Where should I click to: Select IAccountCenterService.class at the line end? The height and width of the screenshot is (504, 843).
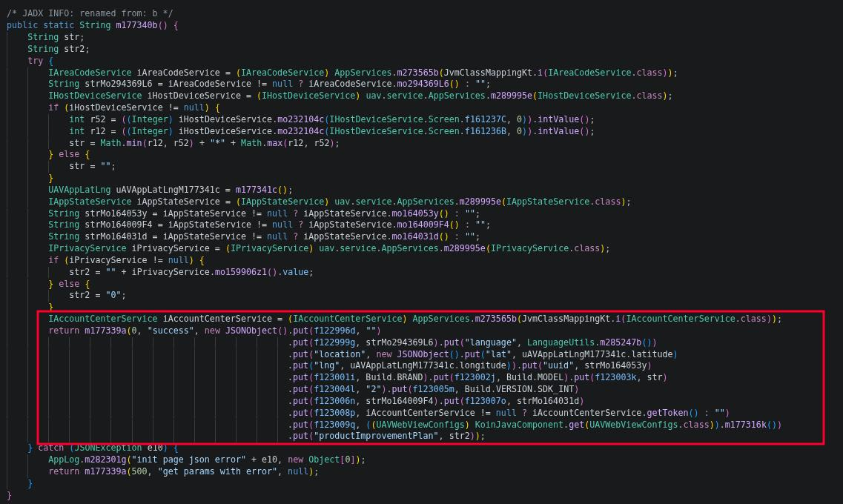click(x=696, y=319)
